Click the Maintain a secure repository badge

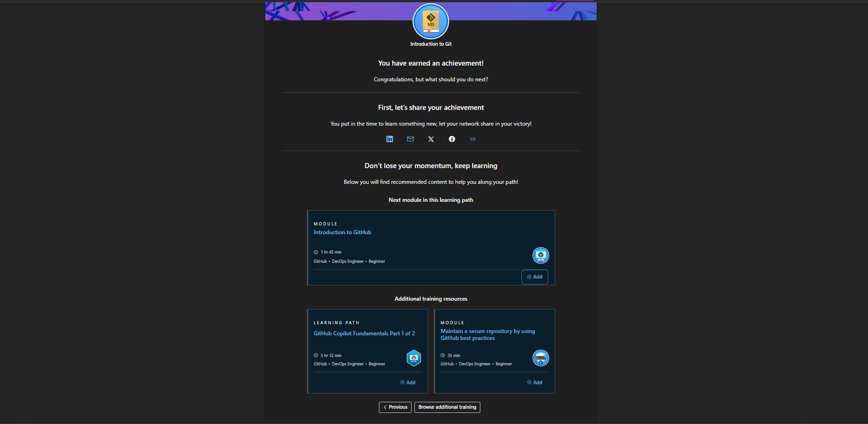click(x=541, y=358)
